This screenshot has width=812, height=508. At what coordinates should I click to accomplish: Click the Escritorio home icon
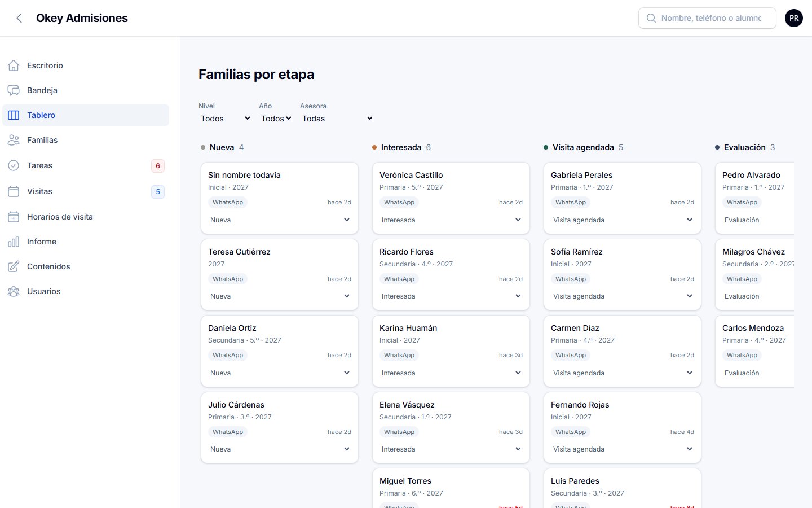click(x=14, y=65)
